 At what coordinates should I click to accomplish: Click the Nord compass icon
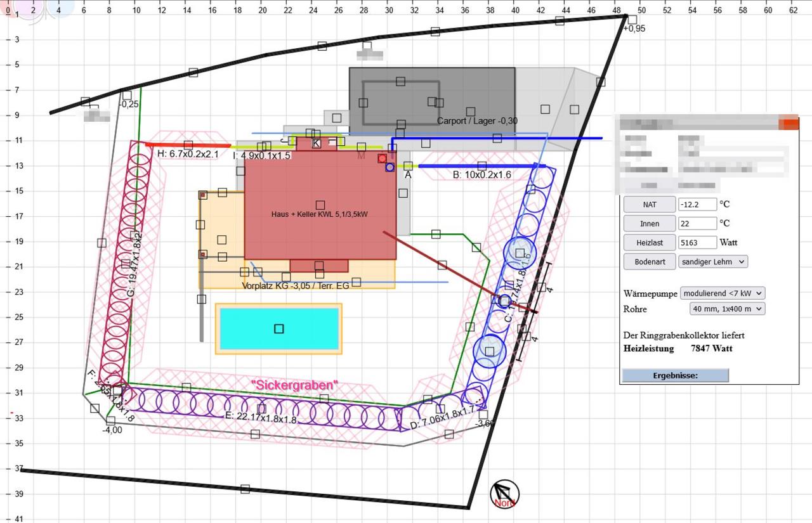[505, 494]
